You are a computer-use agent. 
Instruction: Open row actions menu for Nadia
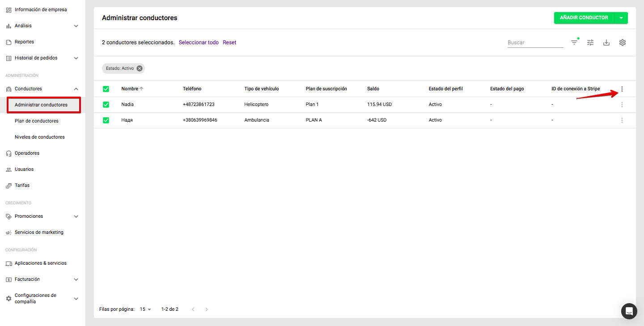pyautogui.click(x=622, y=105)
